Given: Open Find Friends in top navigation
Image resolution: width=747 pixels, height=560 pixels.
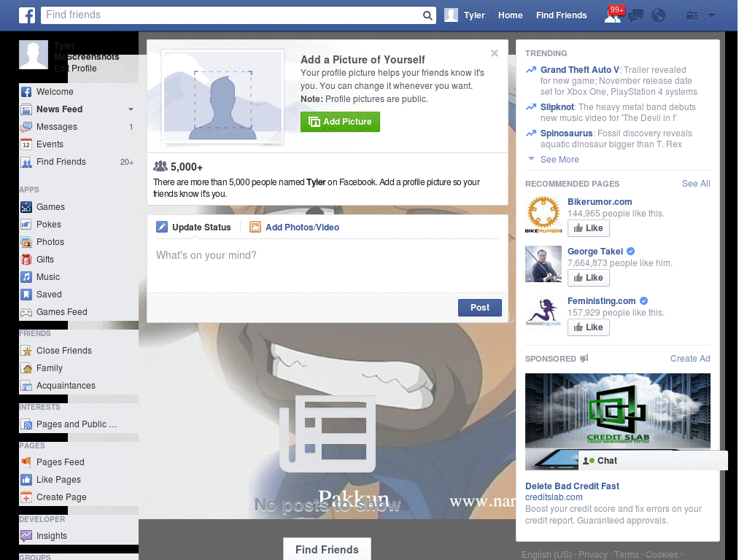Looking at the screenshot, I should [x=561, y=15].
